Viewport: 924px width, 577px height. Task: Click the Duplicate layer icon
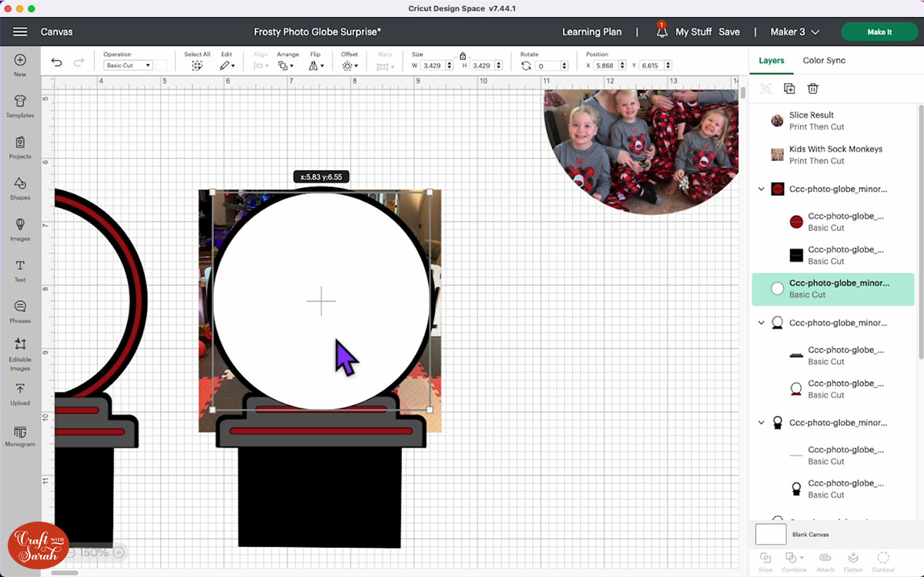click(789, 89)
